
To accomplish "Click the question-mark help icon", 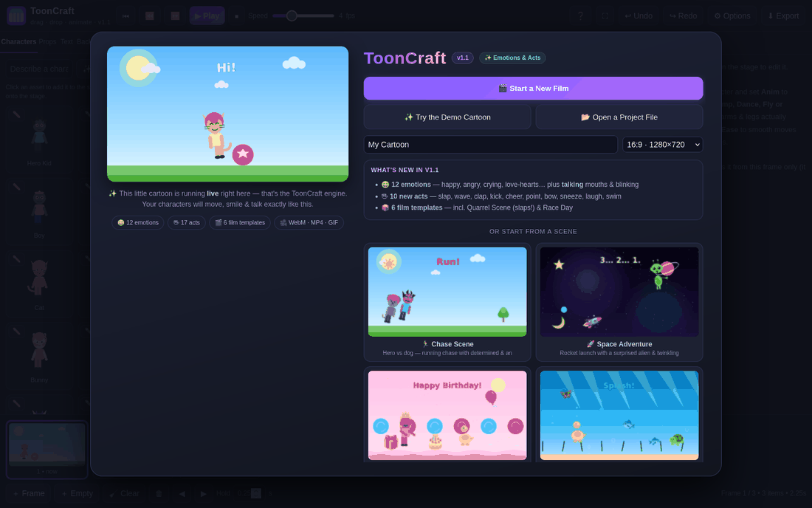I will coord(580,16).
